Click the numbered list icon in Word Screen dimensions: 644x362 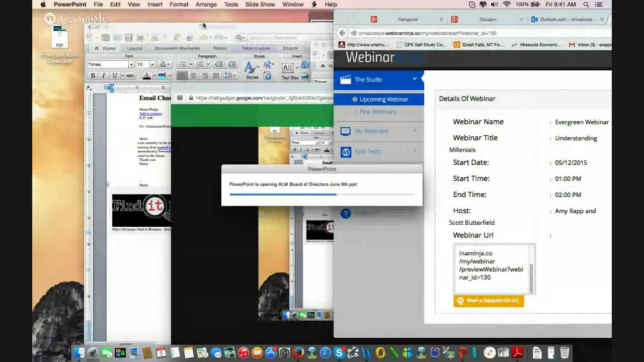[200, 64]
